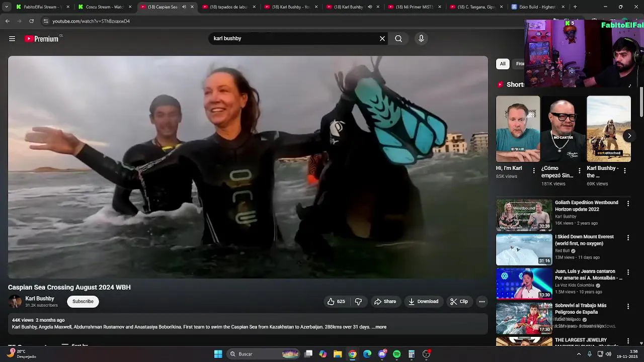
Task: Grab the page vertical scrollbar
Action: click(641, 102)
